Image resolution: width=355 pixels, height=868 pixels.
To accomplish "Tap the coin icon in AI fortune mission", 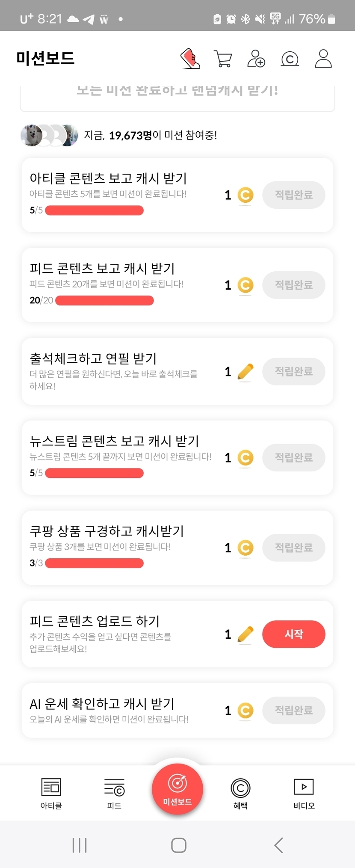I will pyautogui.click(x=245, y=711).
